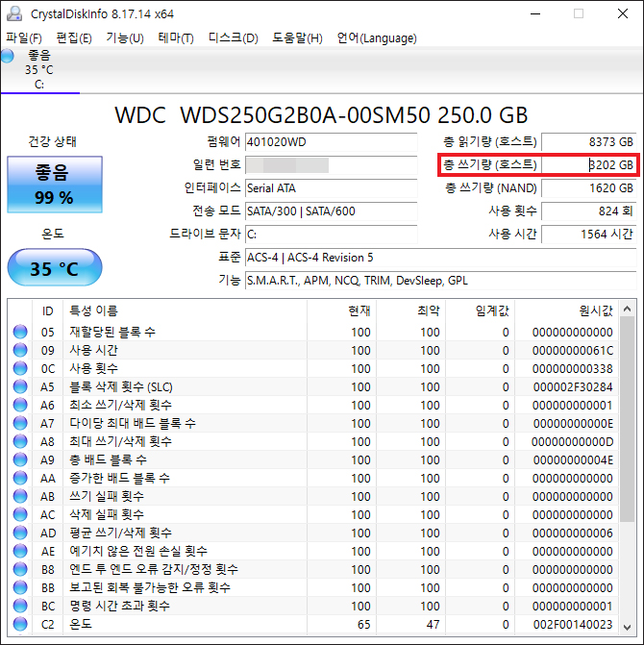Click the 사용 시간 value 1564 시간
The width and height of the screenshot is (644, 645).
(589, 235)
